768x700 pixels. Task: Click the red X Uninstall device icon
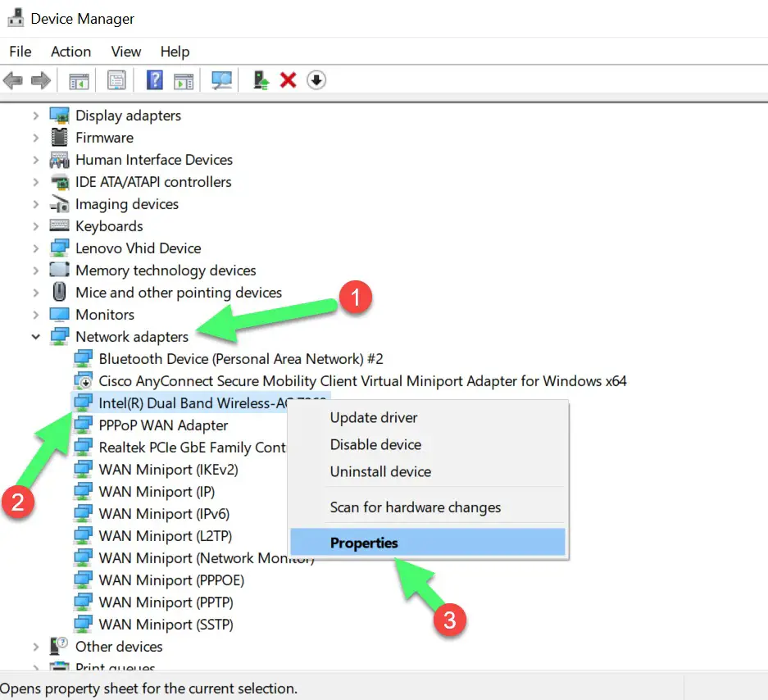[288, 80]
